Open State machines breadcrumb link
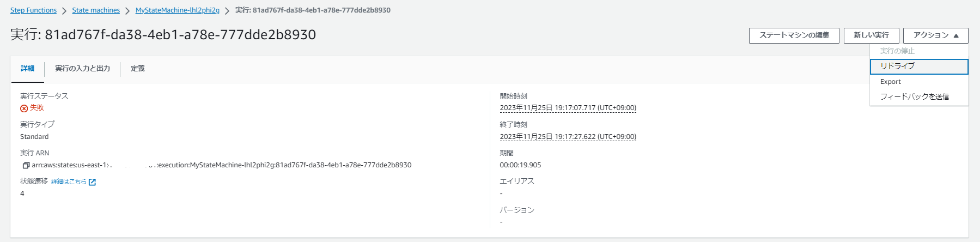The width and height of the screenshot is (980, 242). pyautogui.click(x=96, y=10)
